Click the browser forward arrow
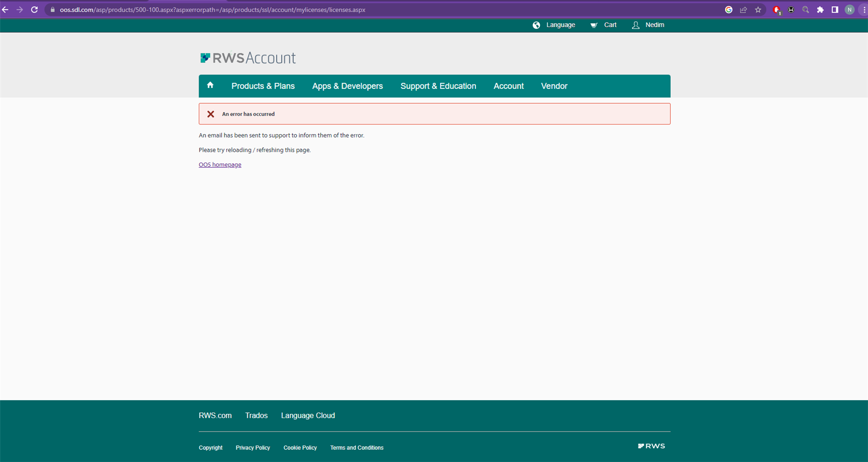The height and width of the screenshot is (462, 868). (20, 10)
